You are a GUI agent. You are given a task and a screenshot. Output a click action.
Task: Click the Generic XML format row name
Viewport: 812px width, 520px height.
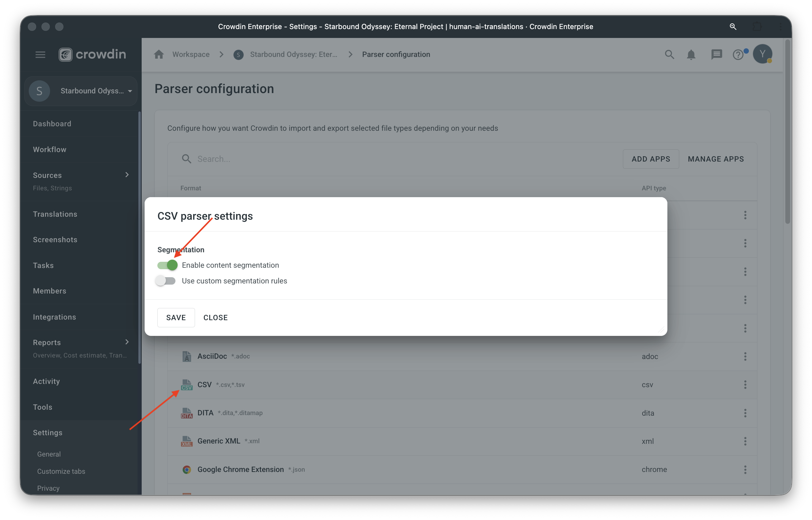tap(219, 441)
